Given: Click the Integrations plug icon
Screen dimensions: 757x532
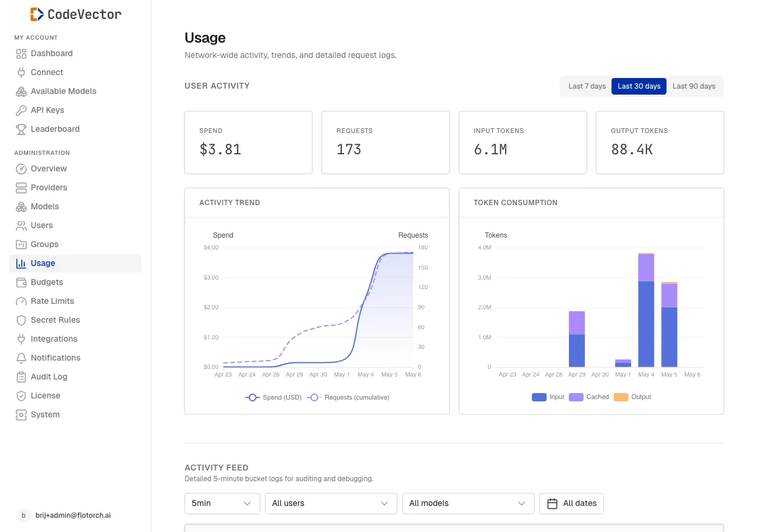Looking at the screenshot, I should click(x=21, y=339).
